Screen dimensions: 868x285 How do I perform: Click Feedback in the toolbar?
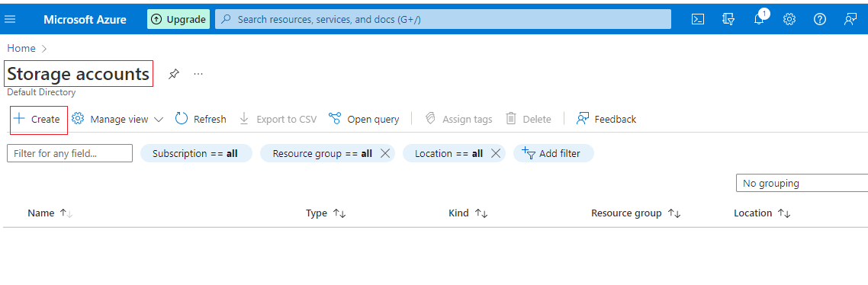click(606, 119)
